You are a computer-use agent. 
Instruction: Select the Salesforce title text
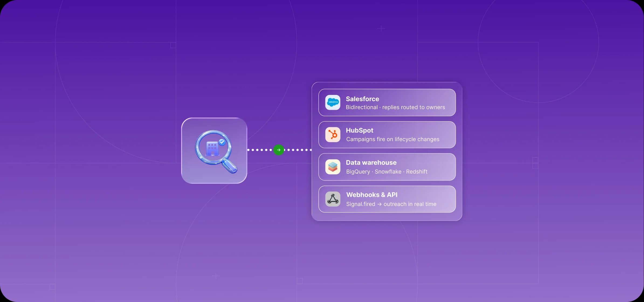[x=362, y=99]
